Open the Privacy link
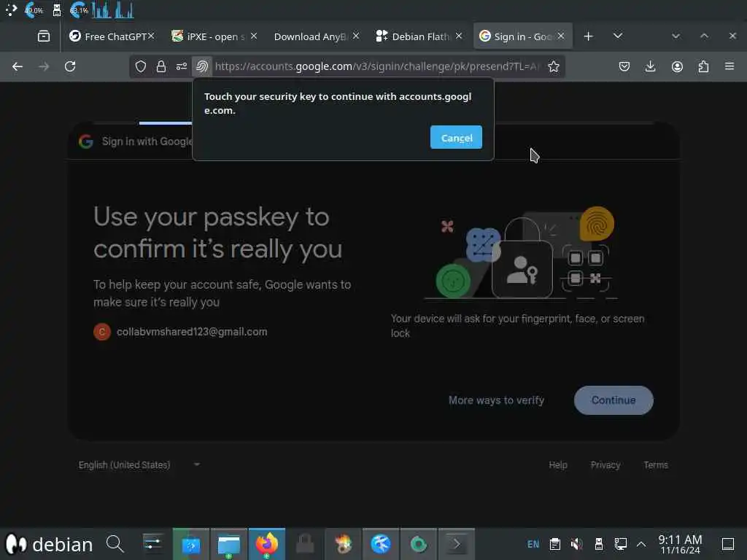This screenshot has height=560, width=747. [x=605, y=464]
